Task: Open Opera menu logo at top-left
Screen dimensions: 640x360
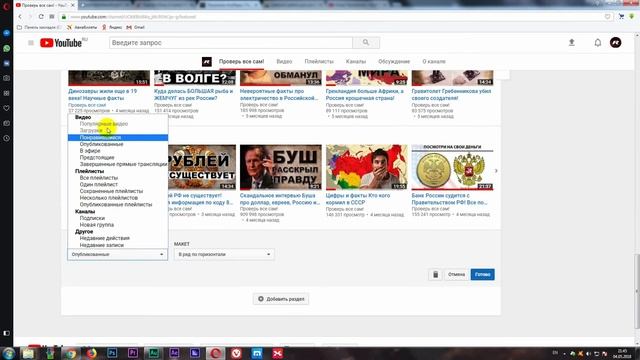Action: click(x=6, y=6)
